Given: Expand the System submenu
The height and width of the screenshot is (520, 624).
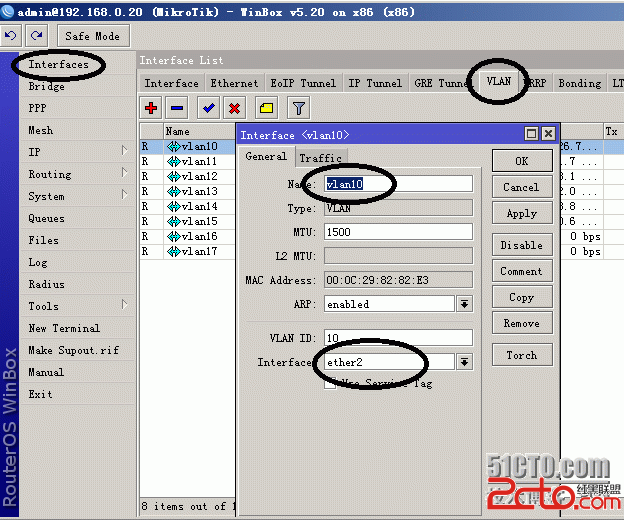Looking at the screenshot, I should (x=125, y=195).
